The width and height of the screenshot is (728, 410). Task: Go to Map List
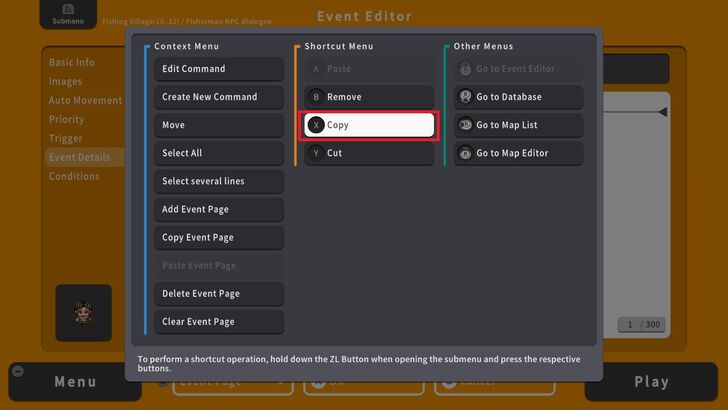pos(519,125)
